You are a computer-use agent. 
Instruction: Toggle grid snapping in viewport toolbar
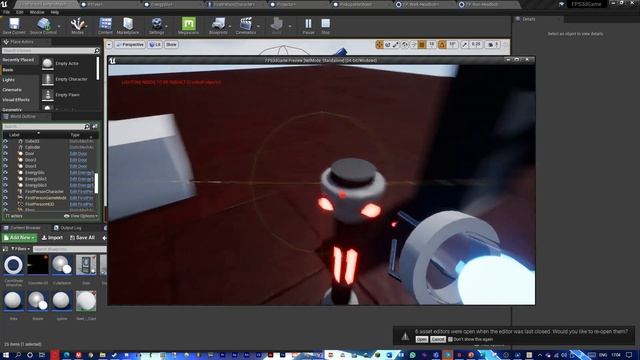pos(422,44)
